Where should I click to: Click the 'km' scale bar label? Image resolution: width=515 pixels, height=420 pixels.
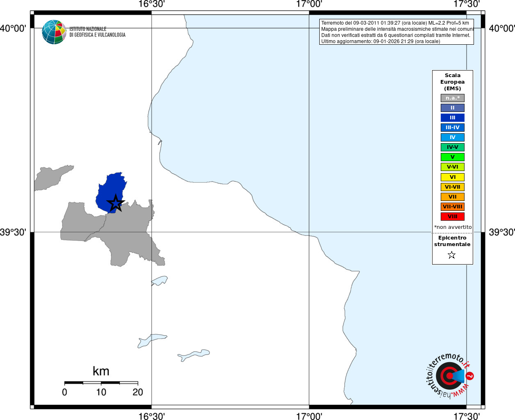[x=101, y=371]
